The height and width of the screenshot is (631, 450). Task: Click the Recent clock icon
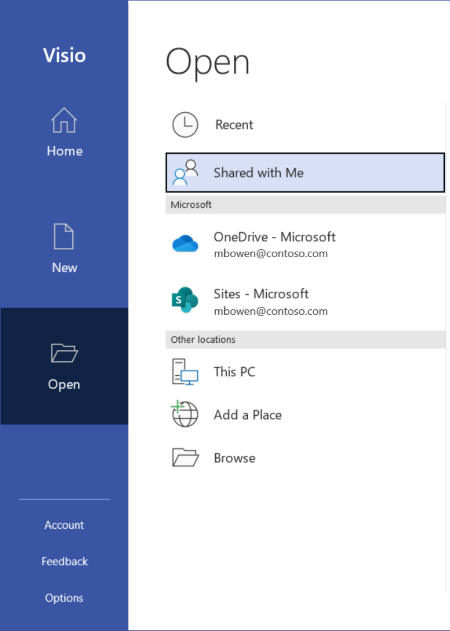pos(185,125)
